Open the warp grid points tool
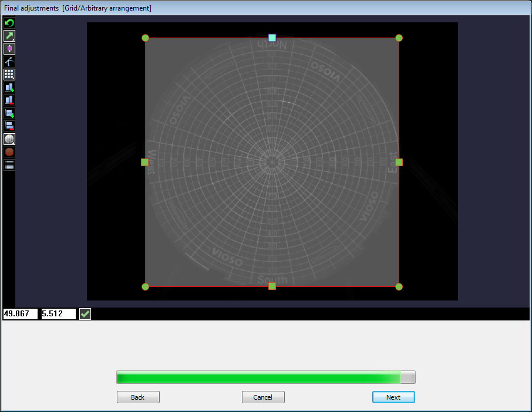The width and height of the screenshot is (532, 412). pyautogui.click(x=9, y=75)
